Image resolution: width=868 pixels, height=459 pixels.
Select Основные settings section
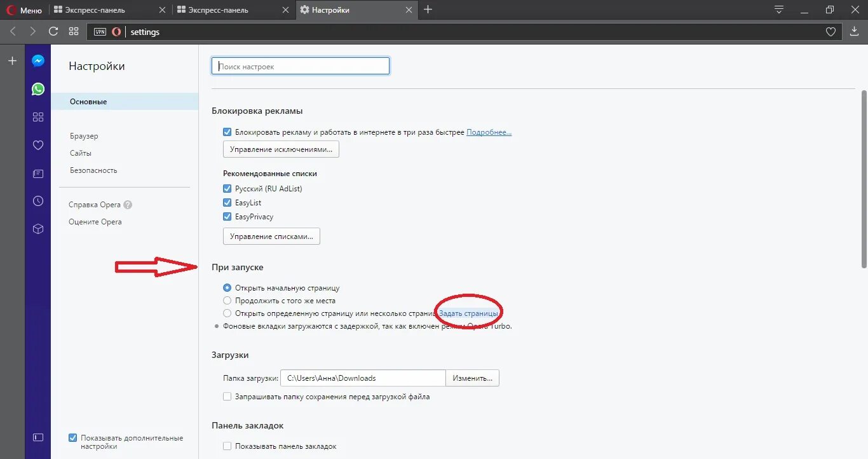[125, 102]
